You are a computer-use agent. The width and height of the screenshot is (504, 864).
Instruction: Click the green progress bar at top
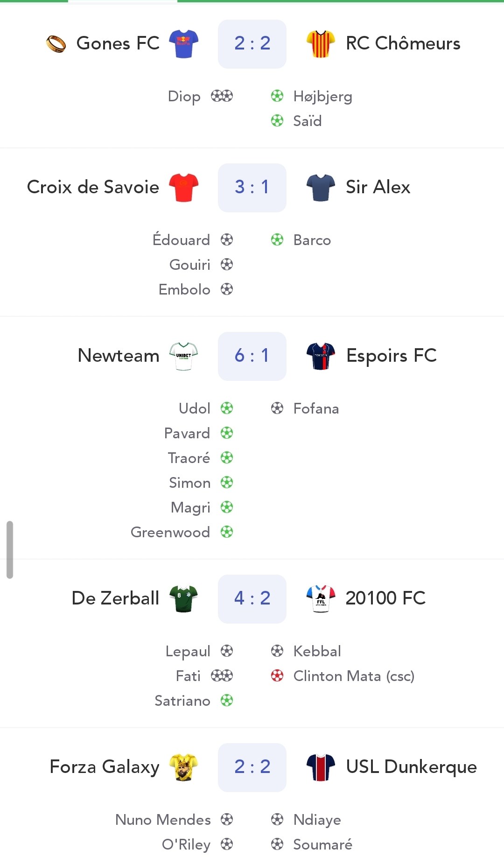click(x=341, y=1)
